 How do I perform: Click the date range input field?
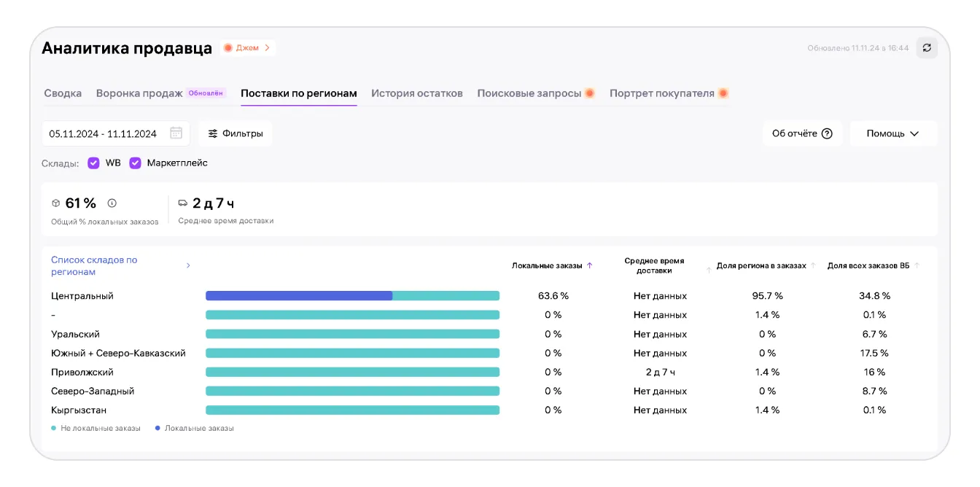[104, 134]
